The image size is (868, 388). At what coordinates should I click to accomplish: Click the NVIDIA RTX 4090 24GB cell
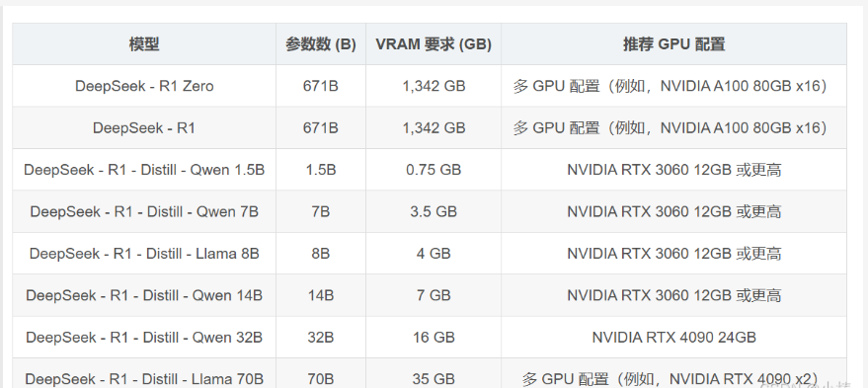pos(673,337)
